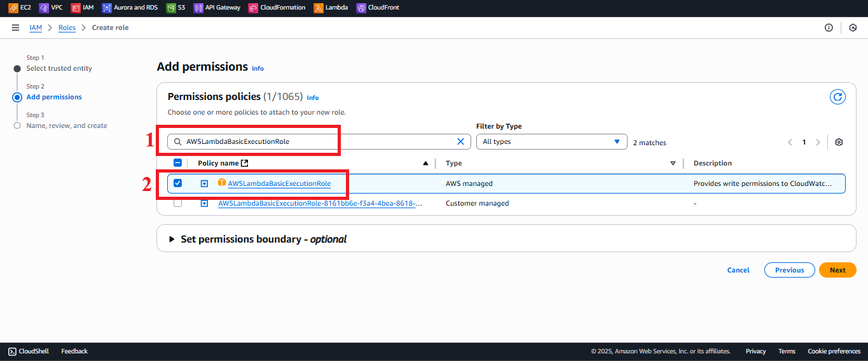This screenshot has width=868, height=361.
Task: Select Step 2 Add permissions
Action: click(x=54, y=97)
